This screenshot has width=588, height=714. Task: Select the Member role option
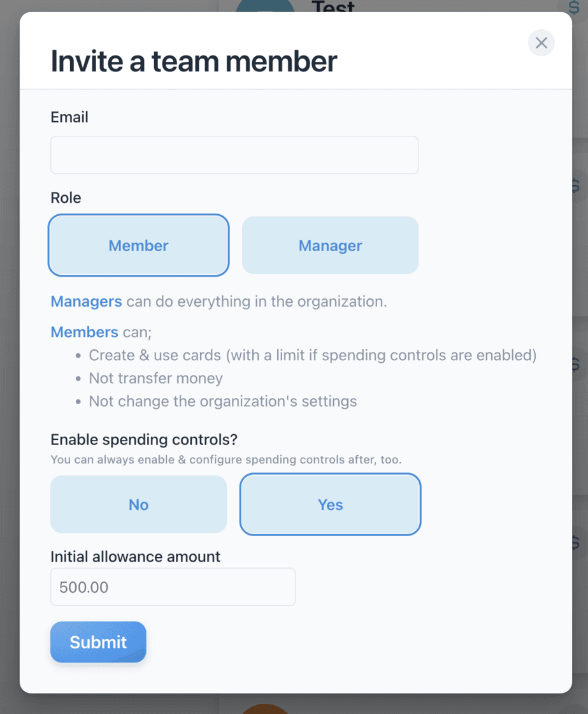point(138,245)
